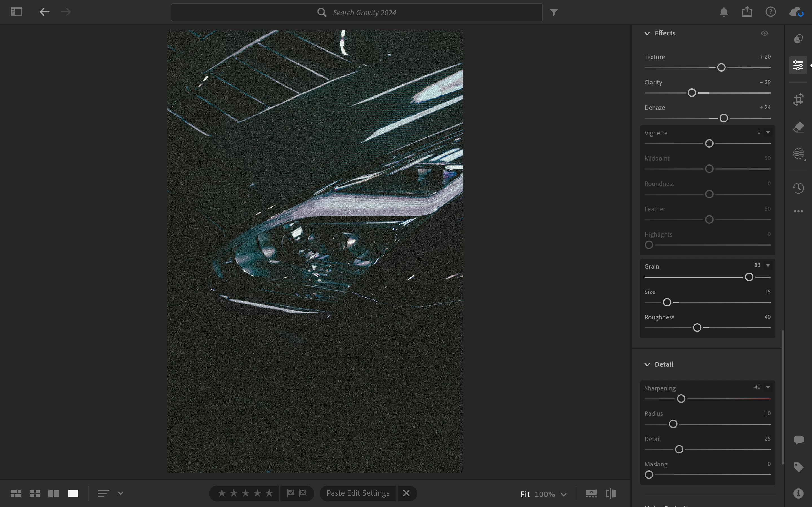Open the Keywords tag panel

798,467
